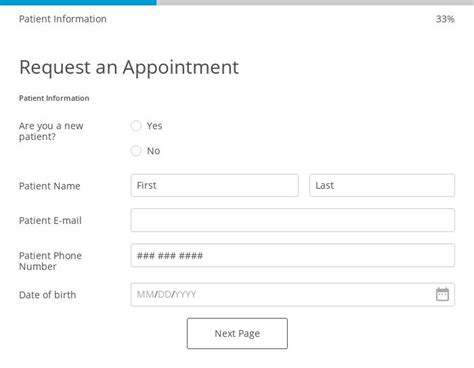Screen dimensions: 474x368
Task: Click the gray unfilled progress bar section
Action: pyautogui.click(x=315, y=2)
